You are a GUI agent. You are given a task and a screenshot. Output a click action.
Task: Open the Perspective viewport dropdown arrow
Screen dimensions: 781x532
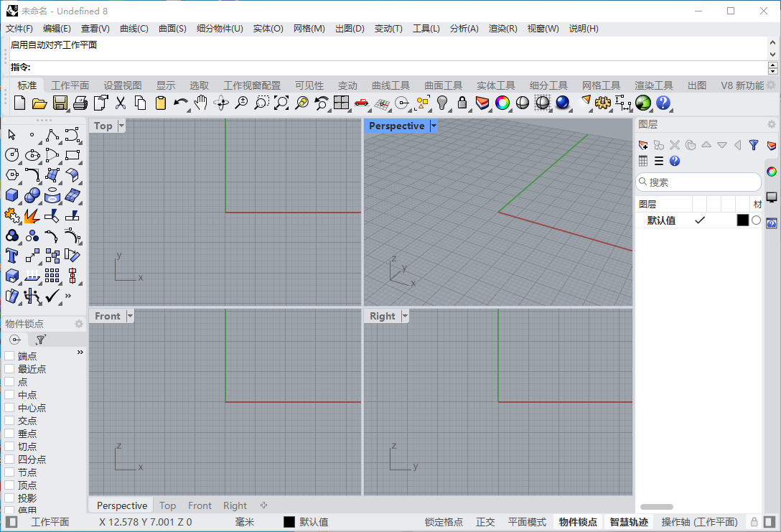[x=434, y=126]
